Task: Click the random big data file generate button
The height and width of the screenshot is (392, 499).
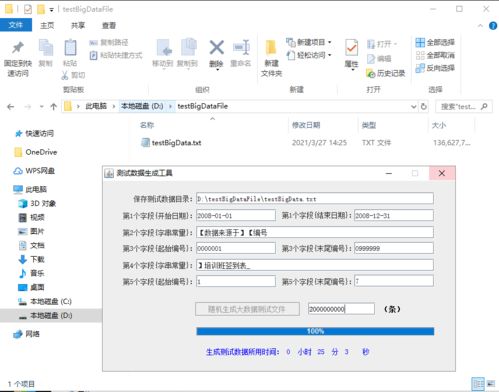Action: (x=247, y=309)
